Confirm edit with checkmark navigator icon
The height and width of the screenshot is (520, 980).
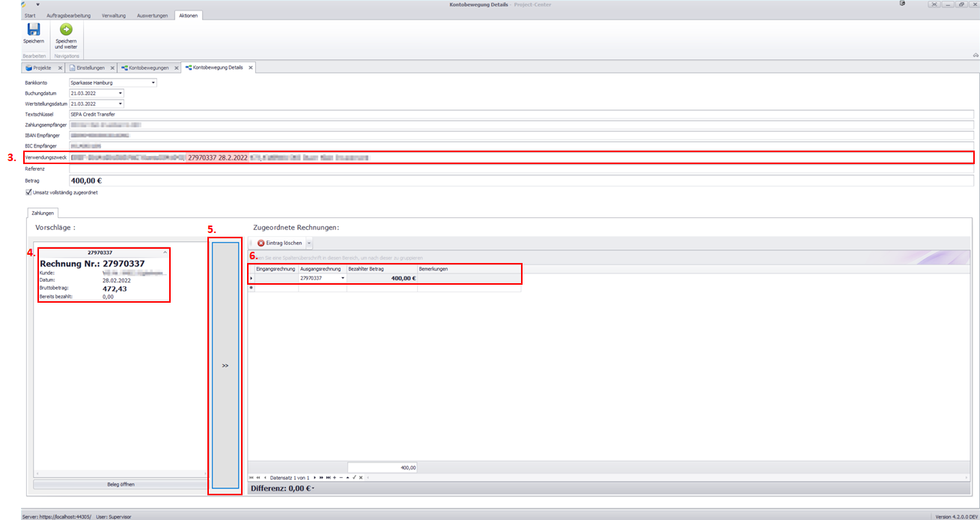(354, 477)
